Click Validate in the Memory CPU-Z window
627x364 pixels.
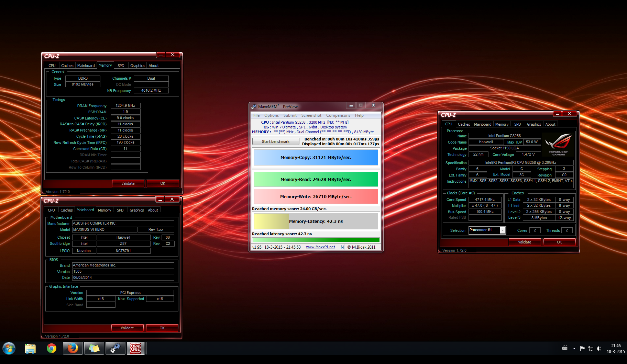point(128,183)
